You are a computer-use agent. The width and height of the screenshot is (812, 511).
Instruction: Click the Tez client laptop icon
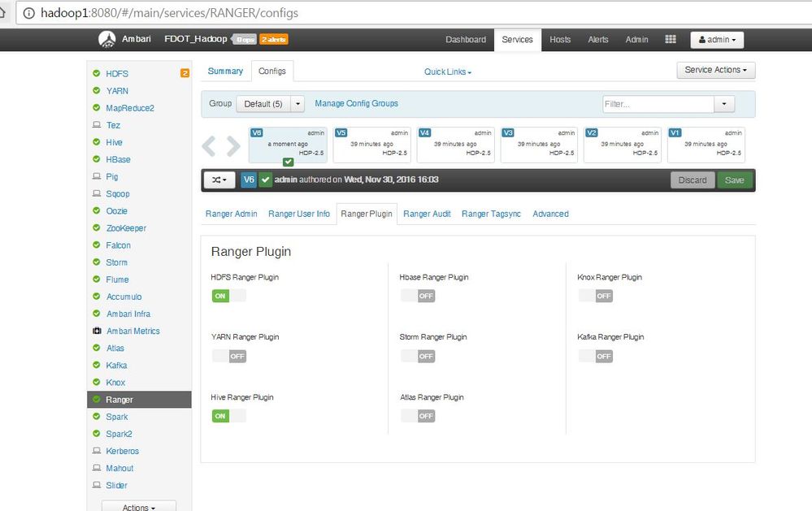pos(97,125)
